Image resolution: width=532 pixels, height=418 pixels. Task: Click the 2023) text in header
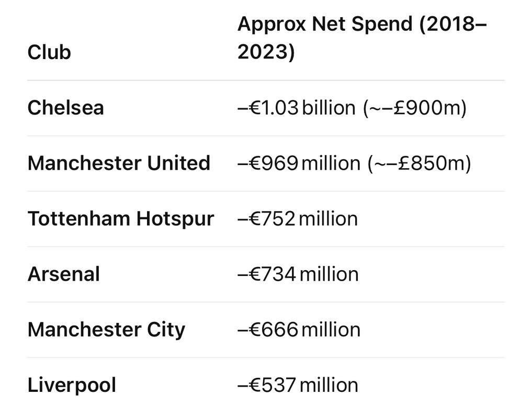tap(266, 52)
